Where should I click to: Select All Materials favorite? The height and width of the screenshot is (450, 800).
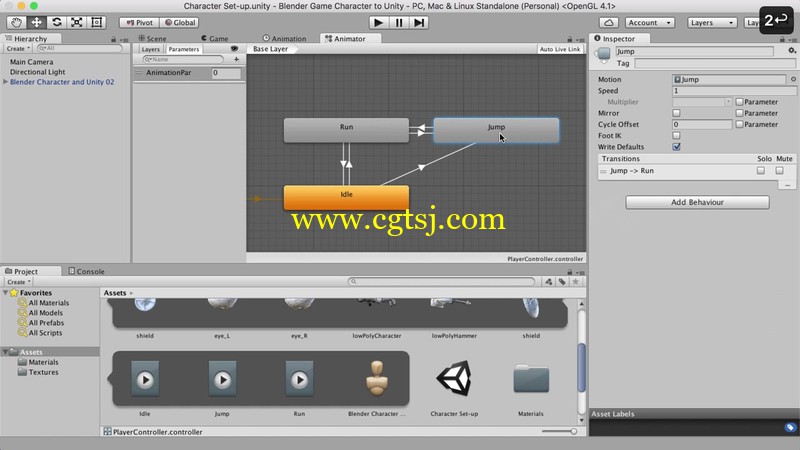point(48,303)
